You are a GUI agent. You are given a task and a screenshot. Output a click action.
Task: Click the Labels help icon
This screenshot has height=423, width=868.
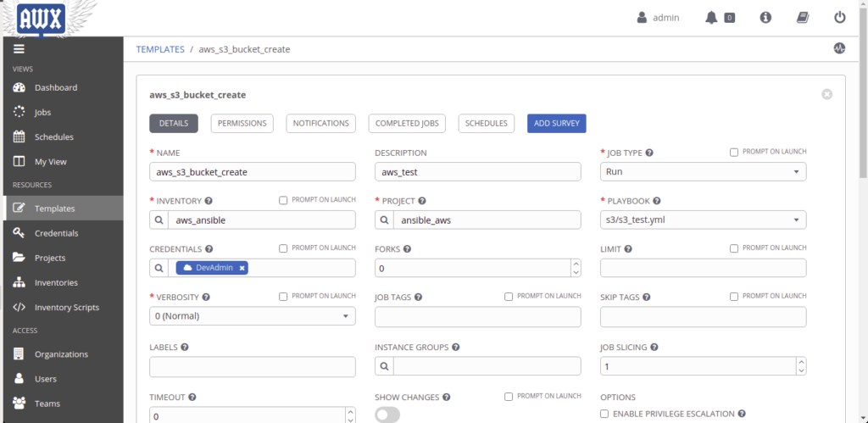click(x=184, y=348)
